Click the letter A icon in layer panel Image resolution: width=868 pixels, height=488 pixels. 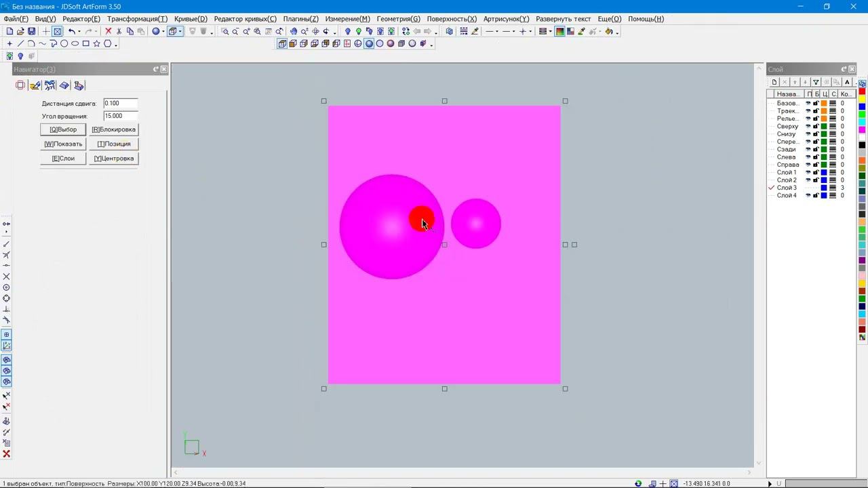(x=847, y=82)
